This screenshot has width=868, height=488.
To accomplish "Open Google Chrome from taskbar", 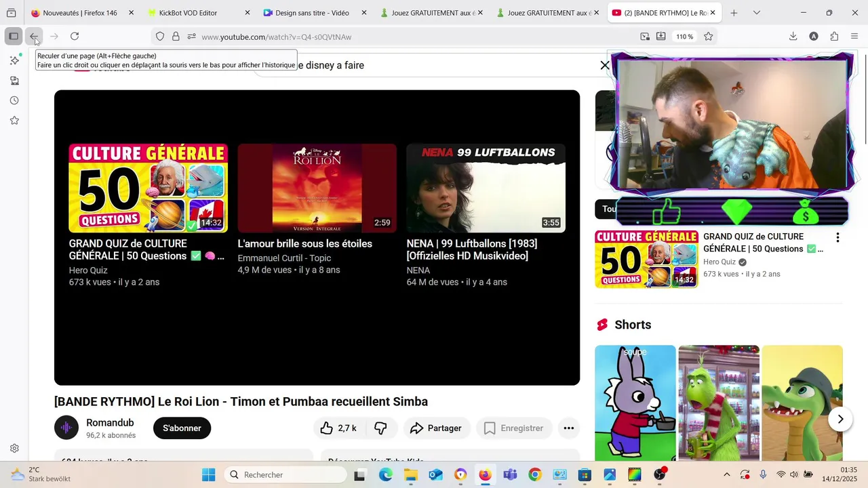I will pos(535,474).
